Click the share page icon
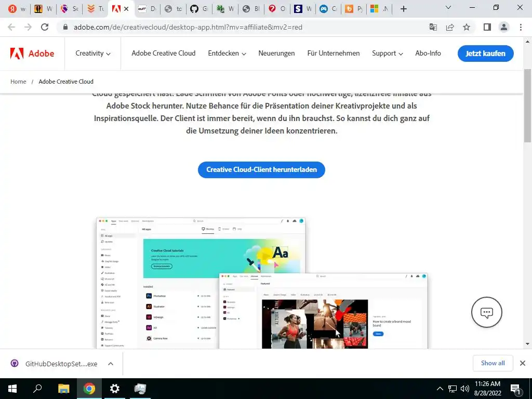 450,27
